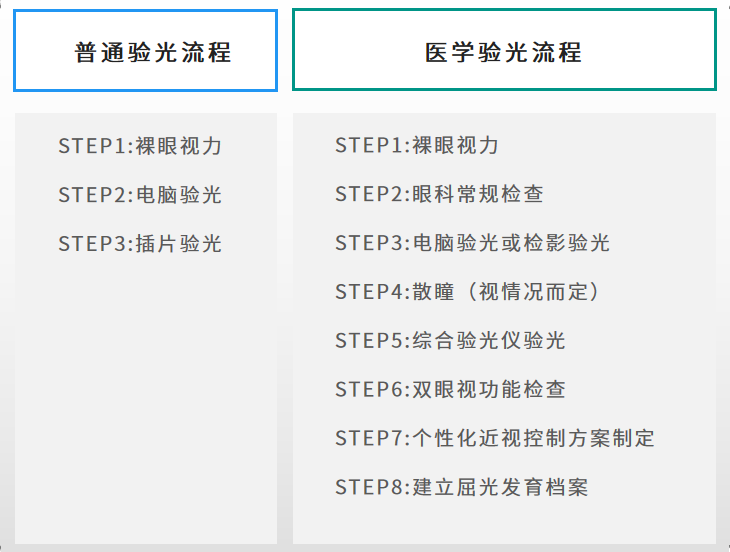Image resolution: width=730 pixels, height=552 pixels.
Task: Select STEP2:眼科常规检查
Action: pyautogui.click(x=439, y=195)
